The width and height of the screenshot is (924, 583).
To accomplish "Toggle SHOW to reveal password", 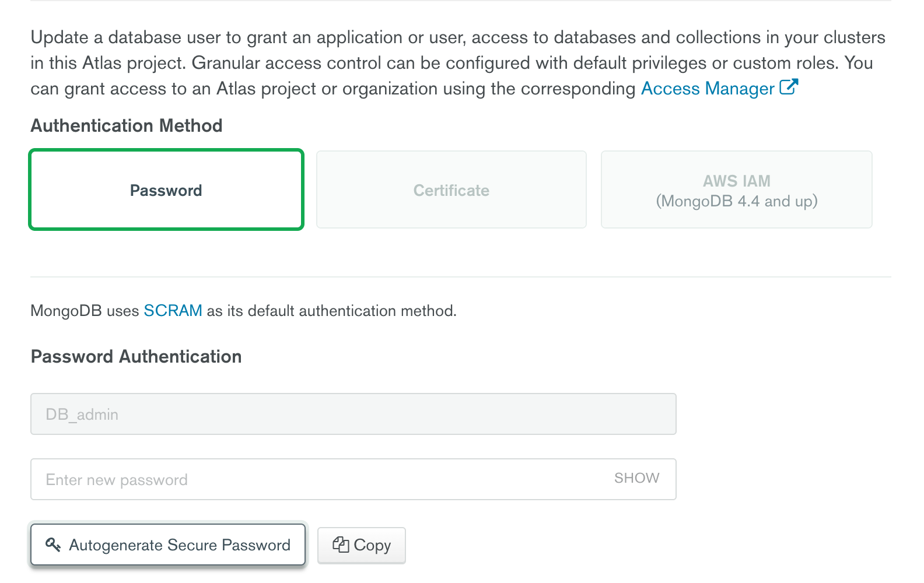I will tap(636, 478).
